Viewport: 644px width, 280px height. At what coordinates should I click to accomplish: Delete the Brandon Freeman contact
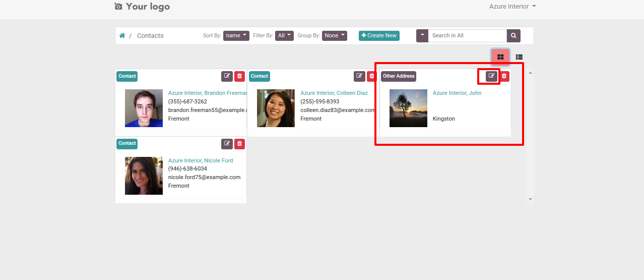(x=239, y=76)
